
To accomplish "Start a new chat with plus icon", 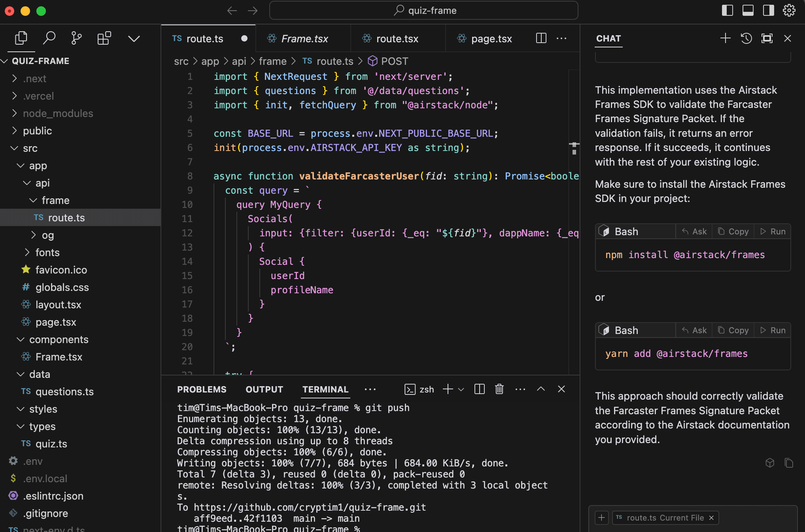I will (725, 38).
